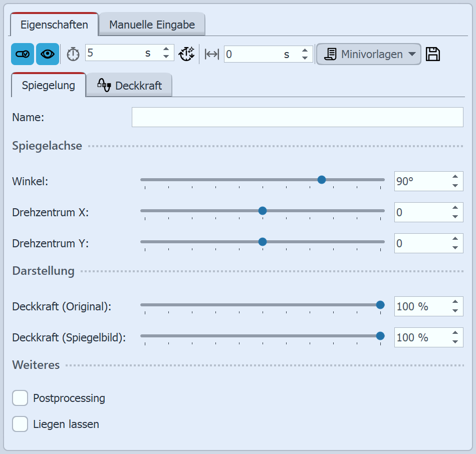Click the floppy disk save icon
Image resolution: width=476 pixels, height=454 pixels.
pos(433,54)
